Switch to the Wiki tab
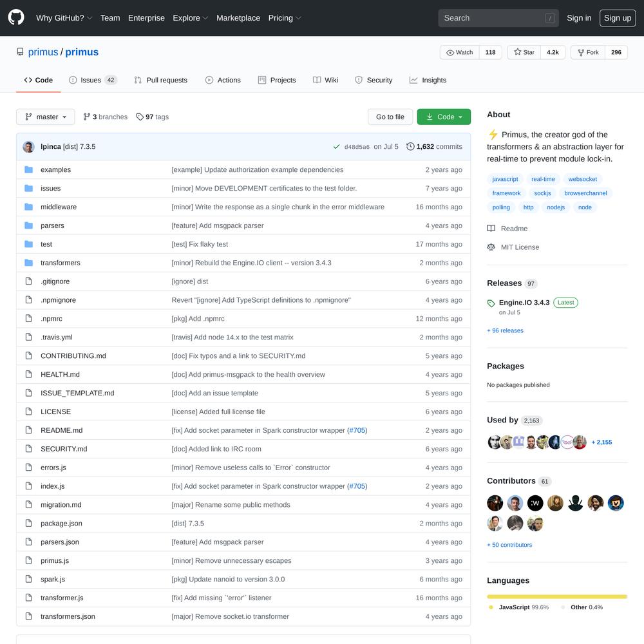 (325, 80)
